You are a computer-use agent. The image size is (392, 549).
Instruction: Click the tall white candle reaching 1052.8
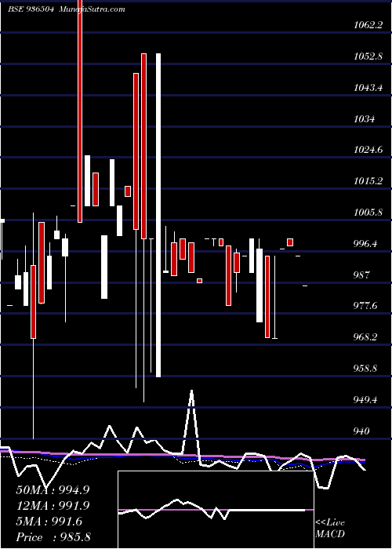pos(158,215)
